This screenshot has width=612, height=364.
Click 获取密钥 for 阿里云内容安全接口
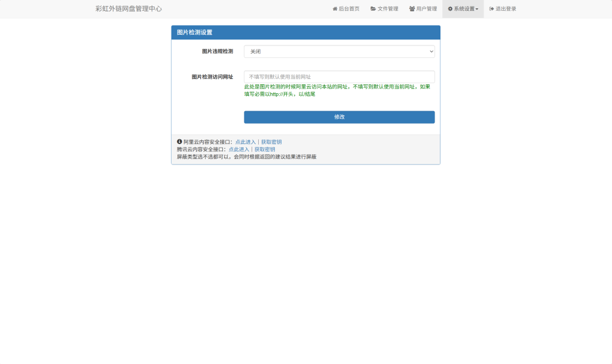[x=270, y=142]
